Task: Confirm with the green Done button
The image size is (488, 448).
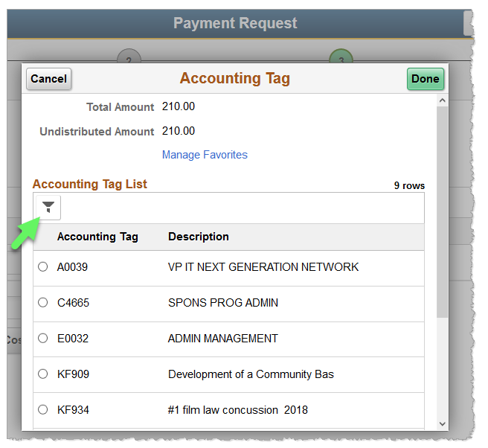Action: (425, 79)
